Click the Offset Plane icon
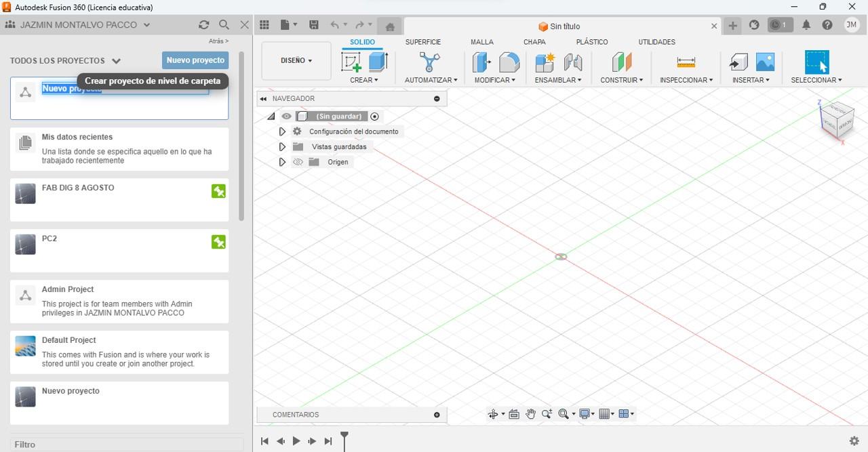The width and height of the screenshot is (868, 452). click(x=622, y=62)
